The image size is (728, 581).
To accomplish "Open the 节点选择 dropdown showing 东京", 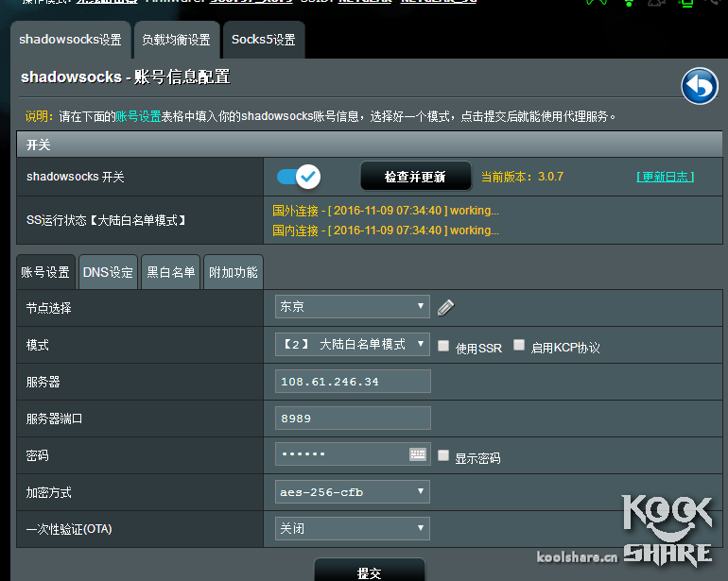I will [x=353, y=307].
